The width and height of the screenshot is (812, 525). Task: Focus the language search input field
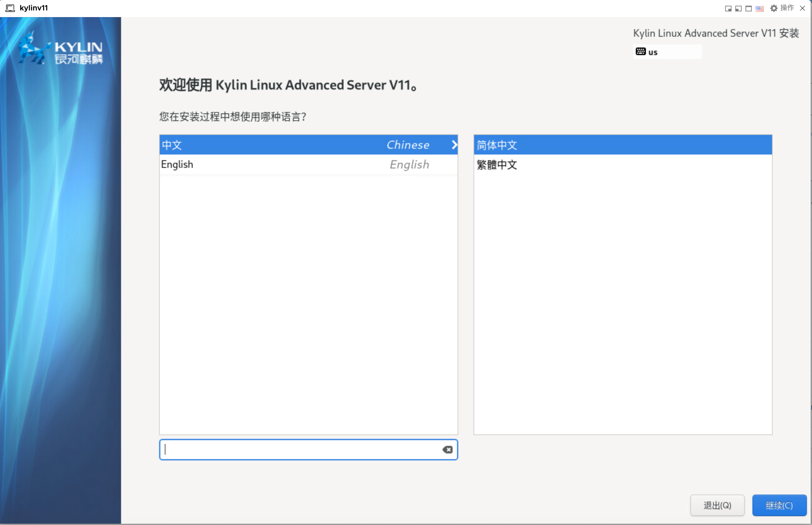[300, 450]
